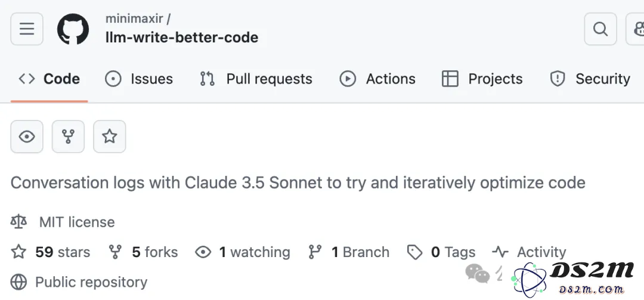Open the hamburger navigation menu
The image size is (644, 300).
click(x=27, y=29)
